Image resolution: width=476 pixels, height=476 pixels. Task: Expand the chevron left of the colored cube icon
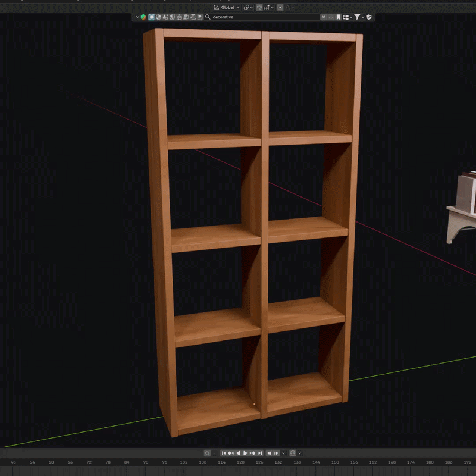(137, 17)
